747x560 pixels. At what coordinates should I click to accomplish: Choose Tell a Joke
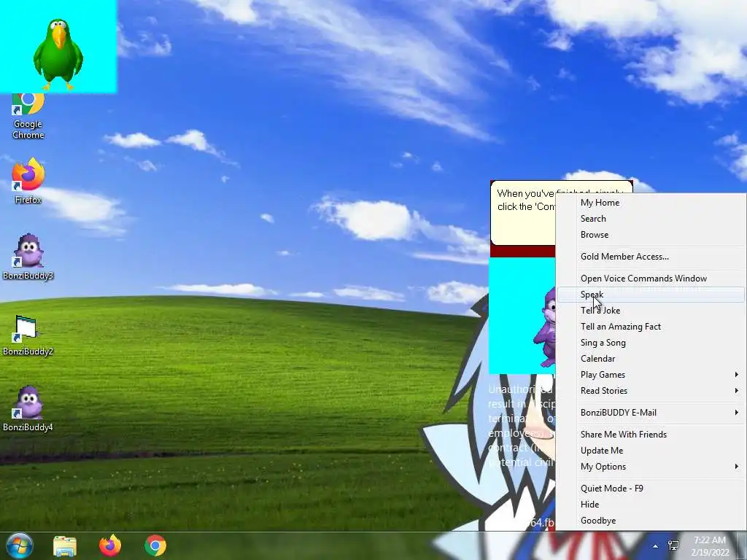(650, 311)
